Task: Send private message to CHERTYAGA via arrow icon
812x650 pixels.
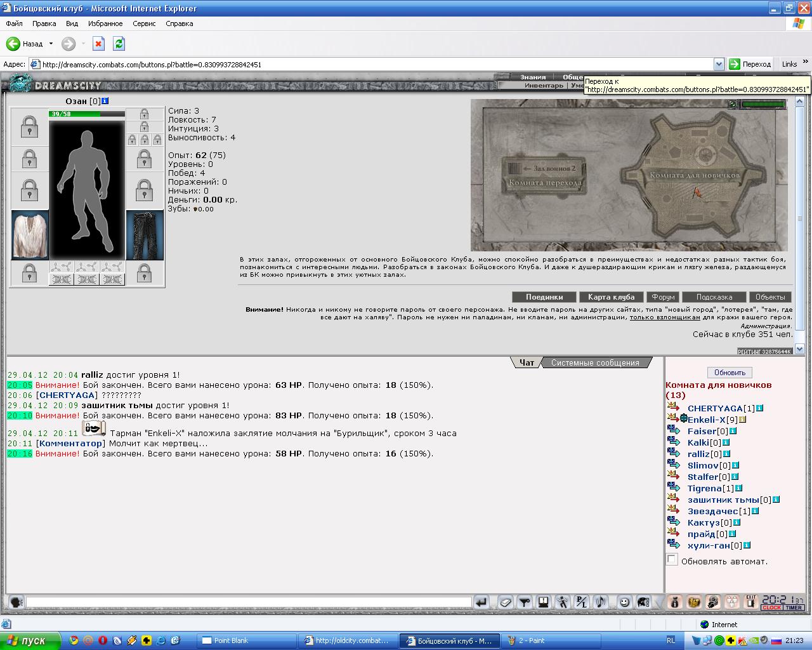Action: (x=673, y=407)
